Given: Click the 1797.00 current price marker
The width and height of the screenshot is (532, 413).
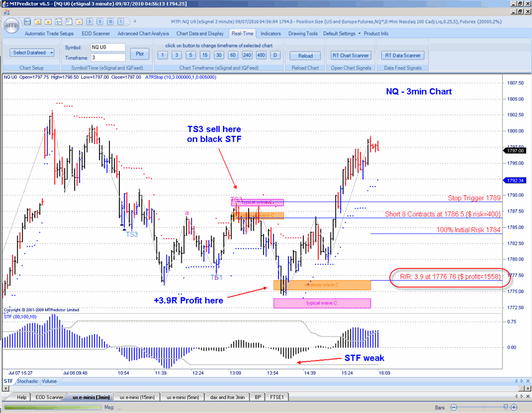Looking at the screenshot, I should tap(515, 151).
